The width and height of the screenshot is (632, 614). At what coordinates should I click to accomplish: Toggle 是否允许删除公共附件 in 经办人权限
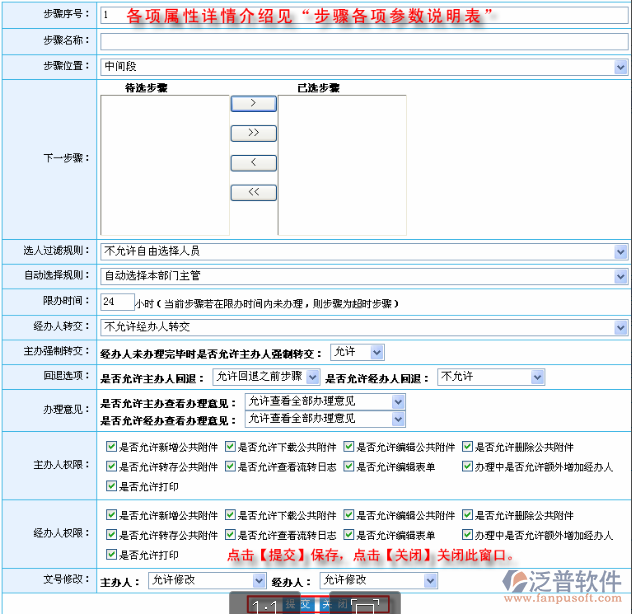click(467, 516)
